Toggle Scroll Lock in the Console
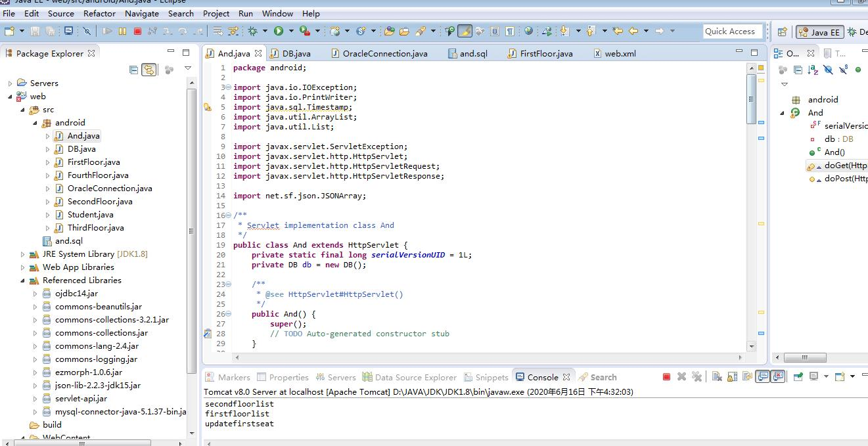 (732, 376)
